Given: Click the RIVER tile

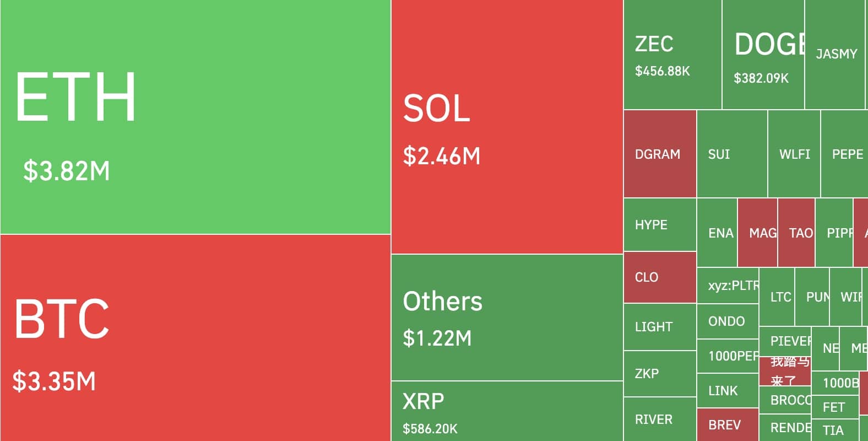Looking at the screenshot, I should pyautogui.click(x=660, y=420).
